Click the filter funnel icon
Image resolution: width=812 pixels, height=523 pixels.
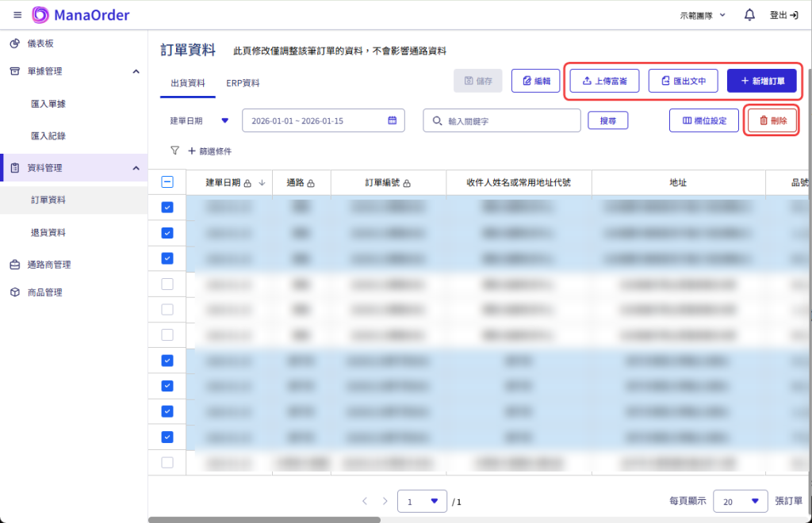[174, 151]
